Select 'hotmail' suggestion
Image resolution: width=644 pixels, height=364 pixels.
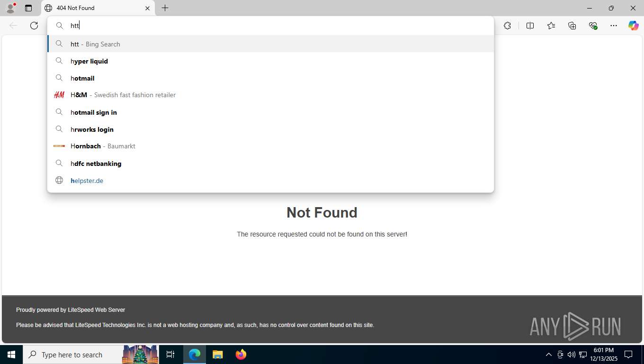[270, 78]
